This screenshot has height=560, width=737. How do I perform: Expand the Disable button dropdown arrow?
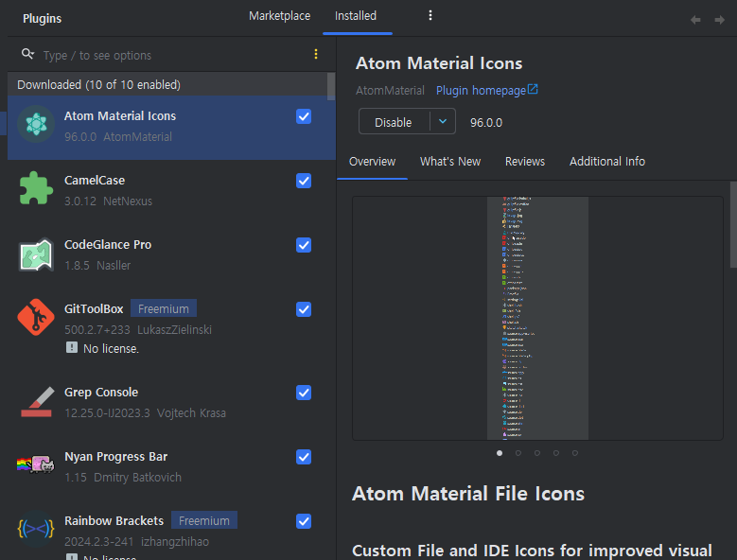[443, 121]
